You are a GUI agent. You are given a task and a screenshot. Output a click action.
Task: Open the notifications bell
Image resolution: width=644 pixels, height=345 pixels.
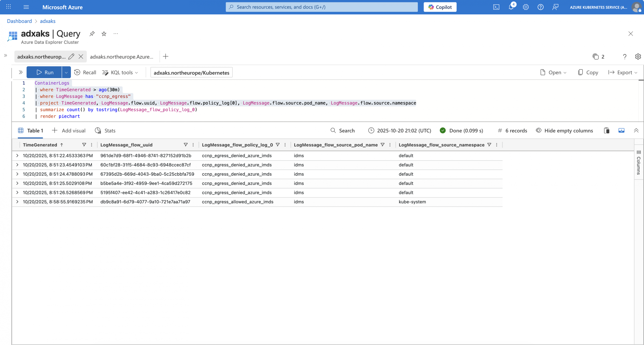[x=511, y=7]
